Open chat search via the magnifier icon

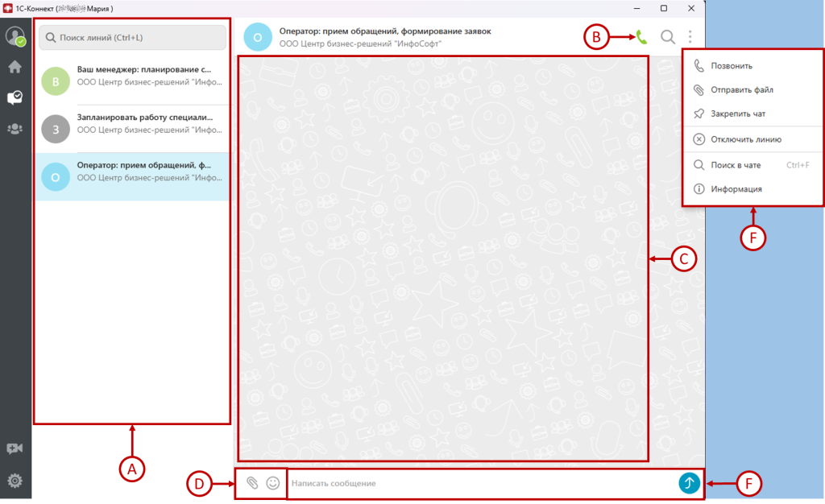click(x=668, y=37)
